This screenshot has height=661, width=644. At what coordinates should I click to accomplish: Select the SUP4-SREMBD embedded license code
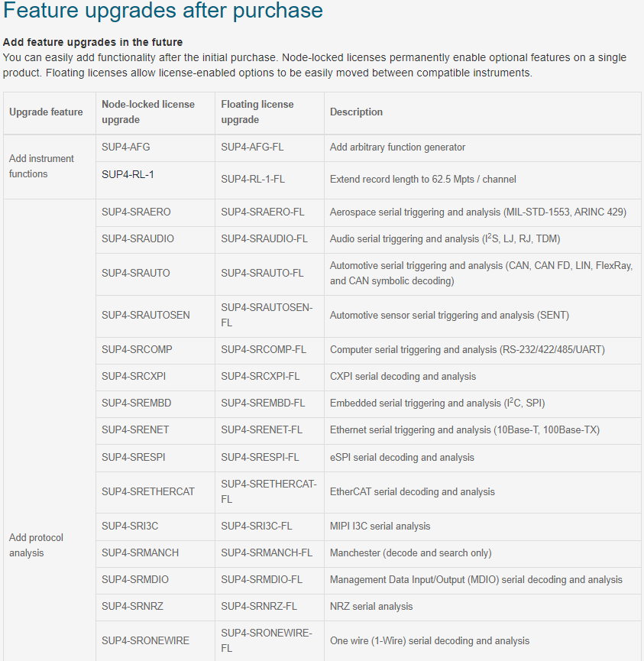click(x=136, y=403)
